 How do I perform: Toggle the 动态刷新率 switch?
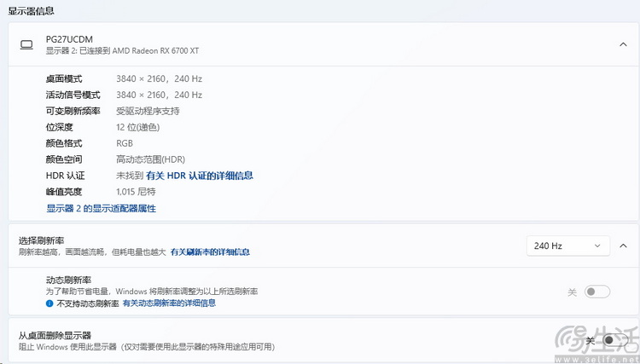coord(597,292)
